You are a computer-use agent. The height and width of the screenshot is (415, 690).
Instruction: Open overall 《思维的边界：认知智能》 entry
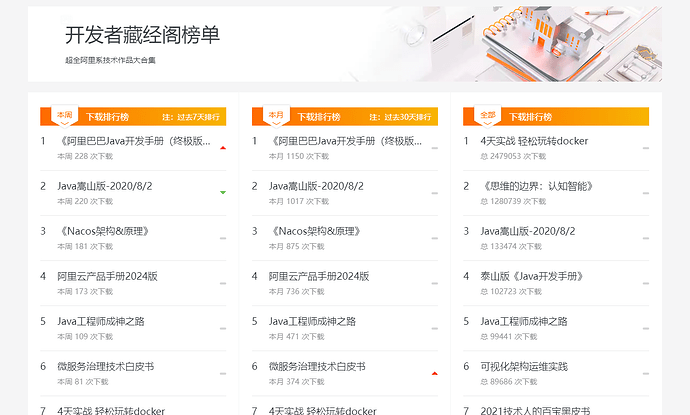[537, 186]
